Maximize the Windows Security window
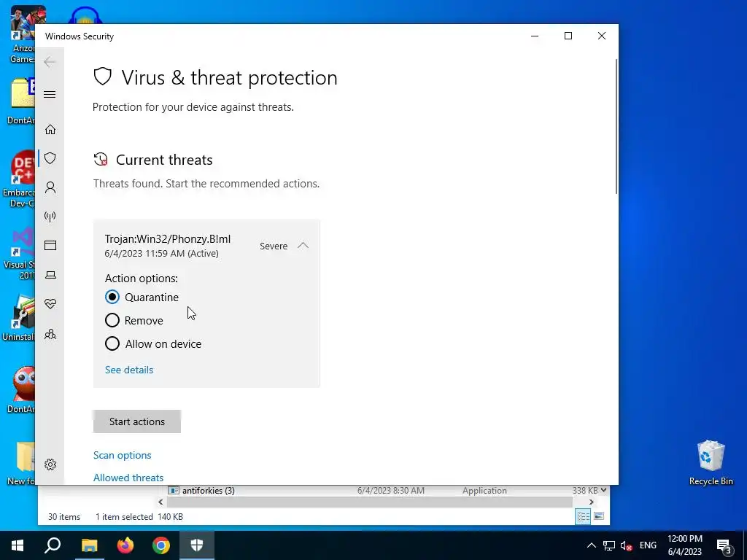 [568, 36]
